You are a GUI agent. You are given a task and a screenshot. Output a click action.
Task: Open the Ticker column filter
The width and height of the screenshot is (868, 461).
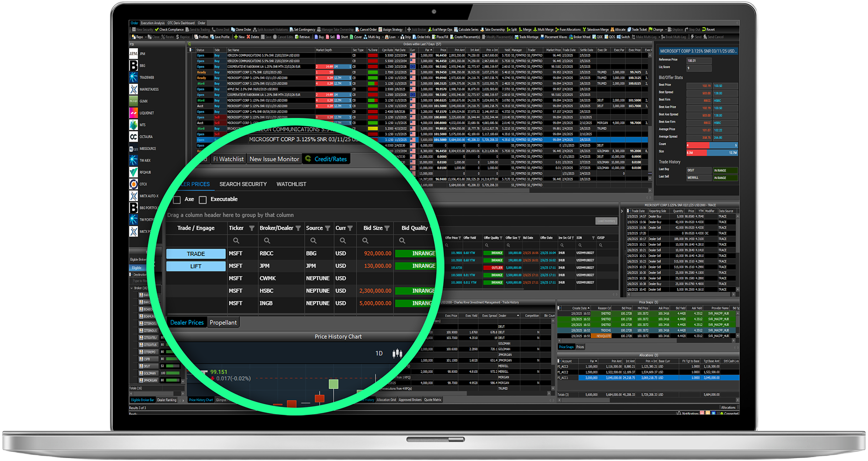tap(251, 228)
